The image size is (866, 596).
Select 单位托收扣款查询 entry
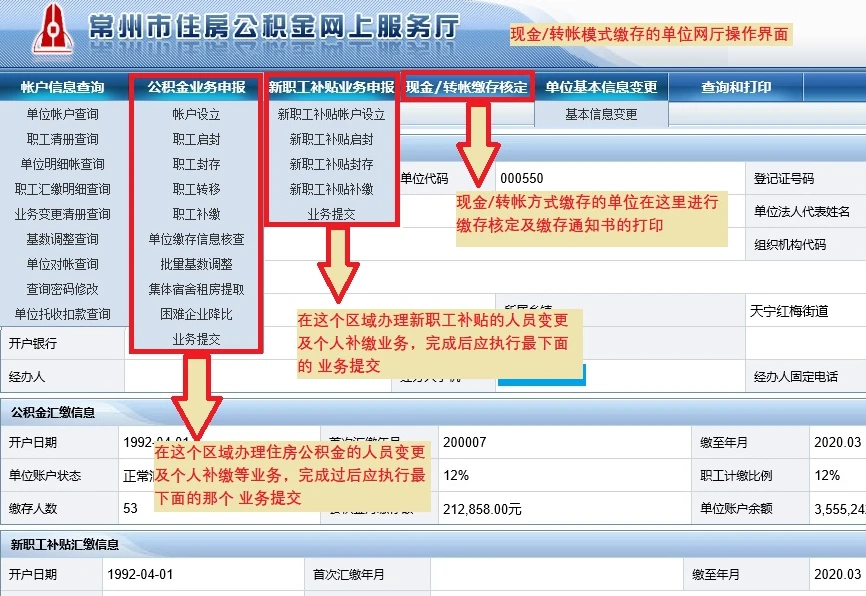[x=62, y=314]
